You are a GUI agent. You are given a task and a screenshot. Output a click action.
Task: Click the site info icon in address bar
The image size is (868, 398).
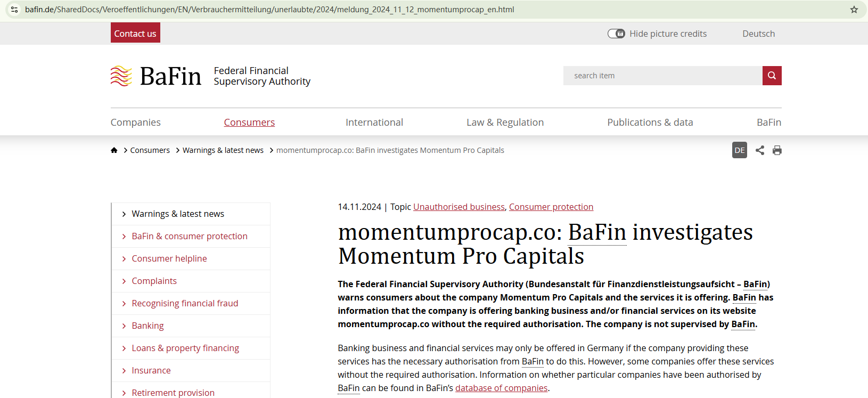(x=14, y=10)
